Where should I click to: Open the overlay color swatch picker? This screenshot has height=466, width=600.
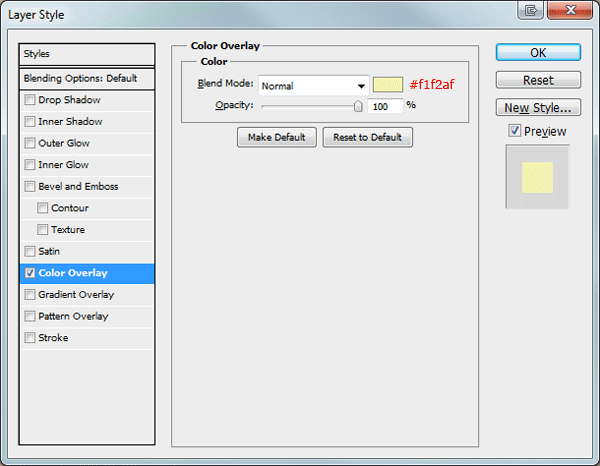(x=388, y=85)
